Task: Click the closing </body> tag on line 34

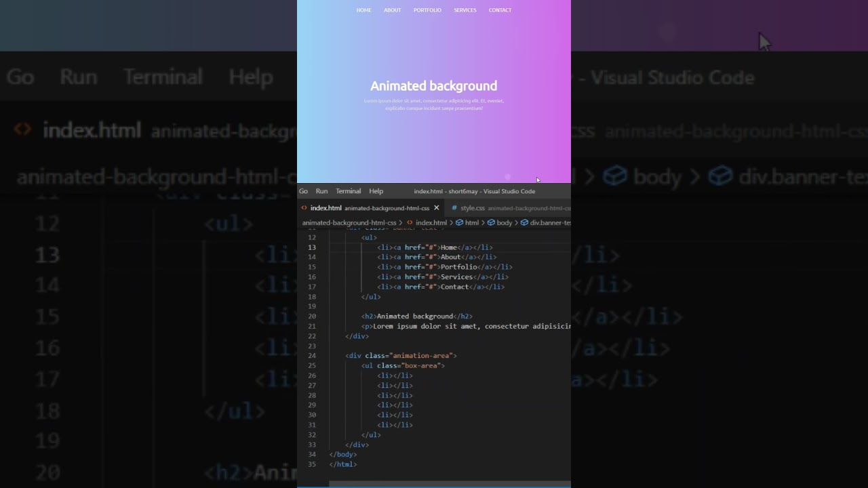Action: point(343,454)
